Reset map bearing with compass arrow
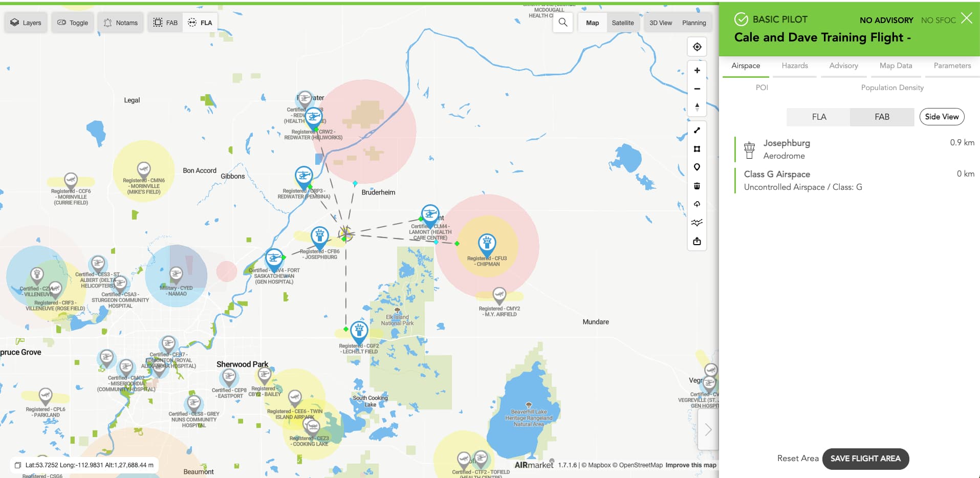 click(x=696, y=107)
